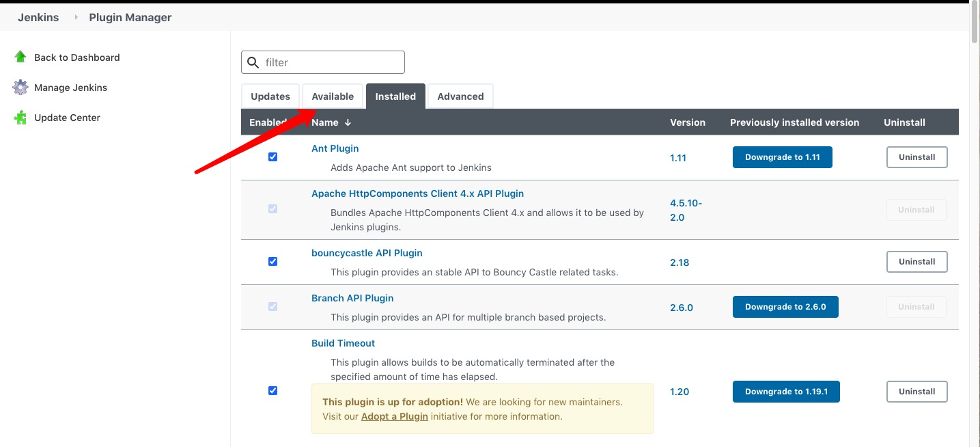Click the green Back to Dashboard arrow icon

[x=20, y=57]
